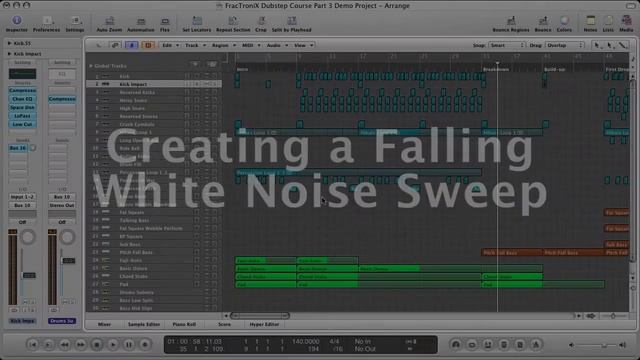640x360 pixels.
Task: Open the Track local menu
Action: [x=195, y=45]
